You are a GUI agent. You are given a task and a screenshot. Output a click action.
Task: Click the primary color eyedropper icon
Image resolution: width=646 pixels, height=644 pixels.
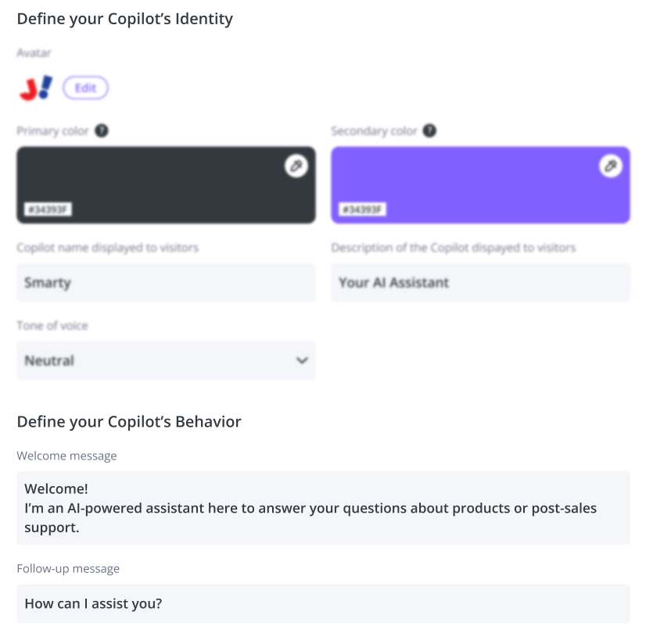[296, 166]
